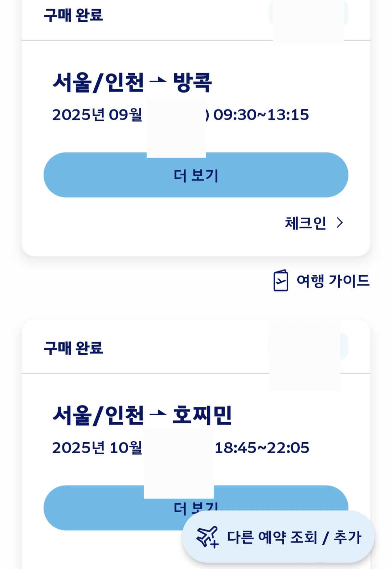Tap 구매 완료 status on 호찌민 card

coord(73,348)
